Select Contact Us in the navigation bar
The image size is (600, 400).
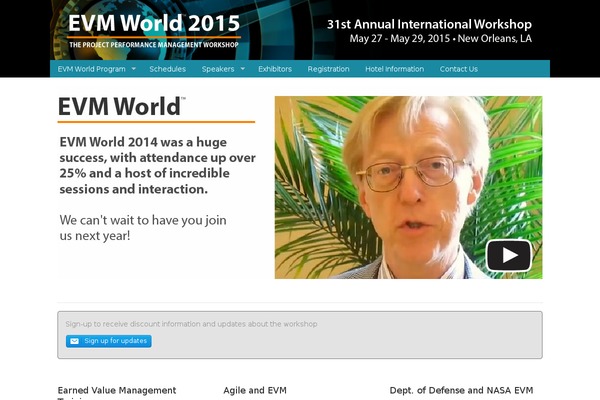pos(458,69)
